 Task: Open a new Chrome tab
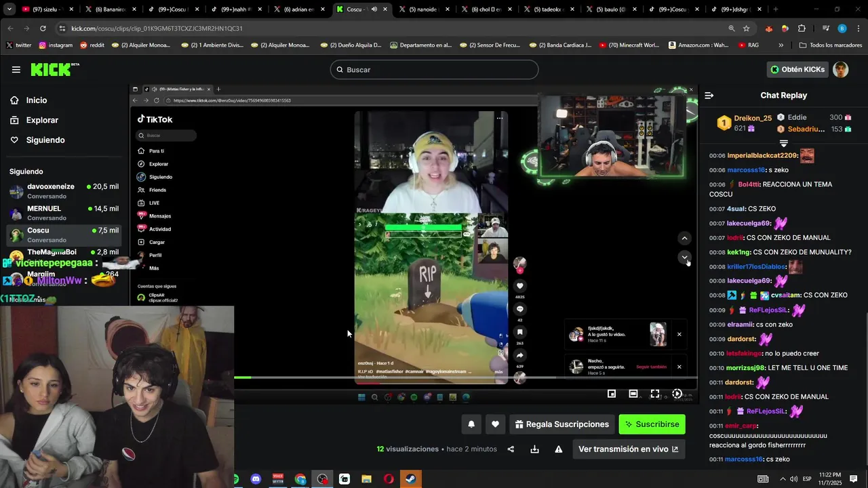pyautogui.click(x=776, y=9)
